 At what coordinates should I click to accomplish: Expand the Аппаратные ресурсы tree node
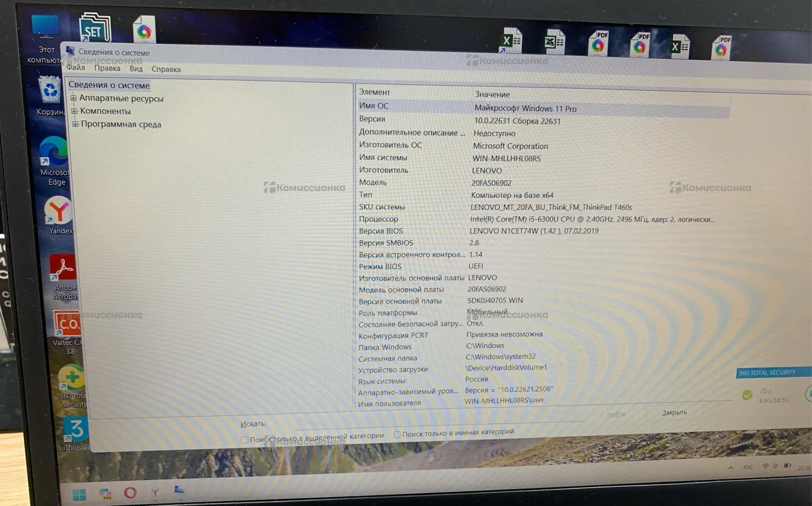click(74, 98)
